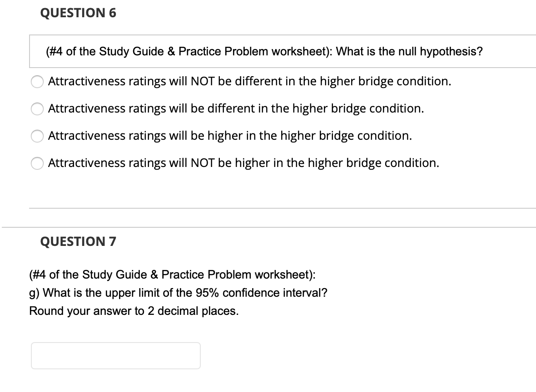Image resolution: width=536 pixels, height=392 pixels.
Task: Click the Question 7 answer input field
Action: click(115, 356)
